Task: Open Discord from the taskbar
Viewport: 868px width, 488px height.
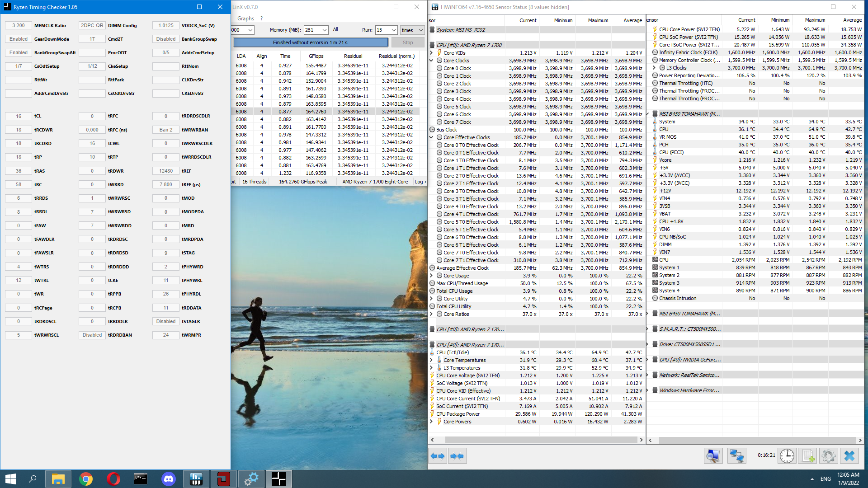Action: tap(169, 479)
